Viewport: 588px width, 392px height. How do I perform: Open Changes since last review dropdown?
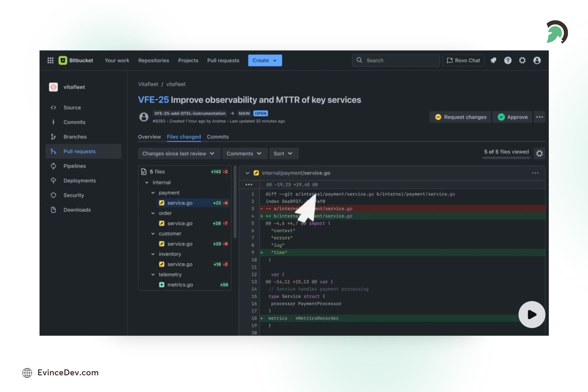pos(179,154)
